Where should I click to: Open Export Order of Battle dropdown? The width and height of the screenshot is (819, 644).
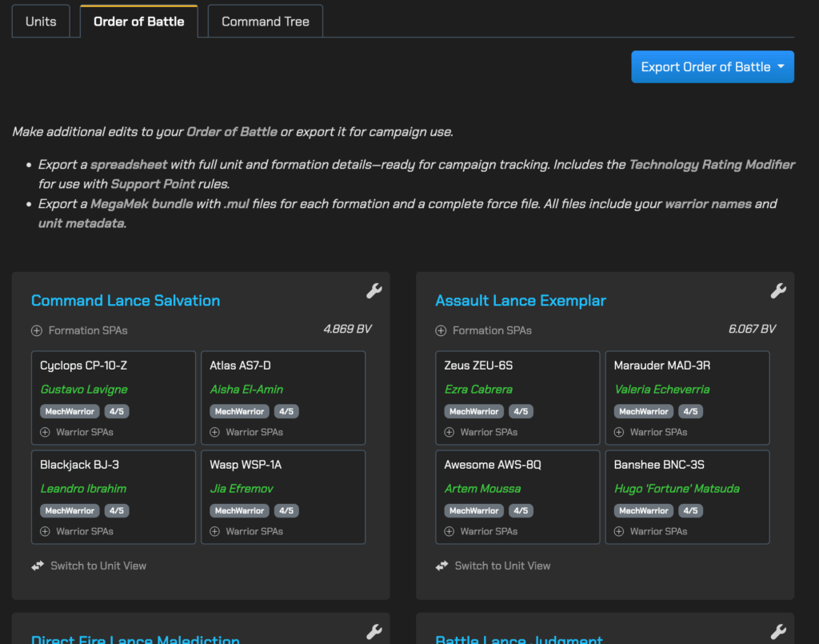pos(712,67)
